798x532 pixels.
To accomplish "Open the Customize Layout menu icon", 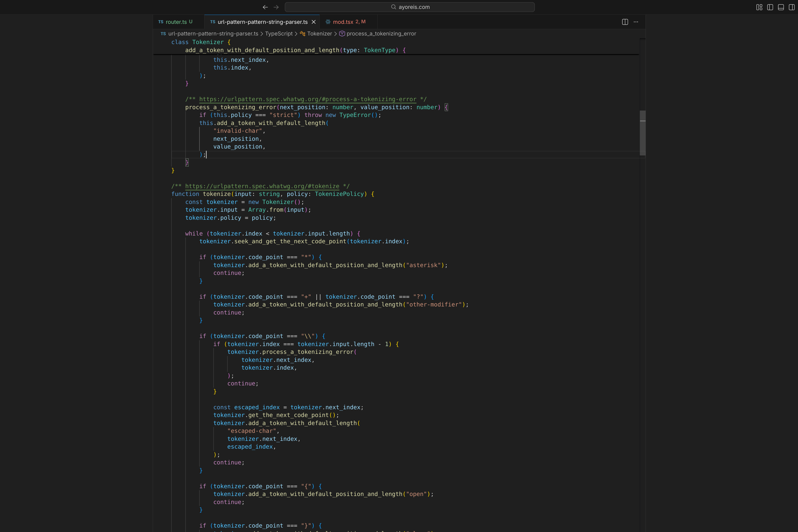I will pos(759,7).
